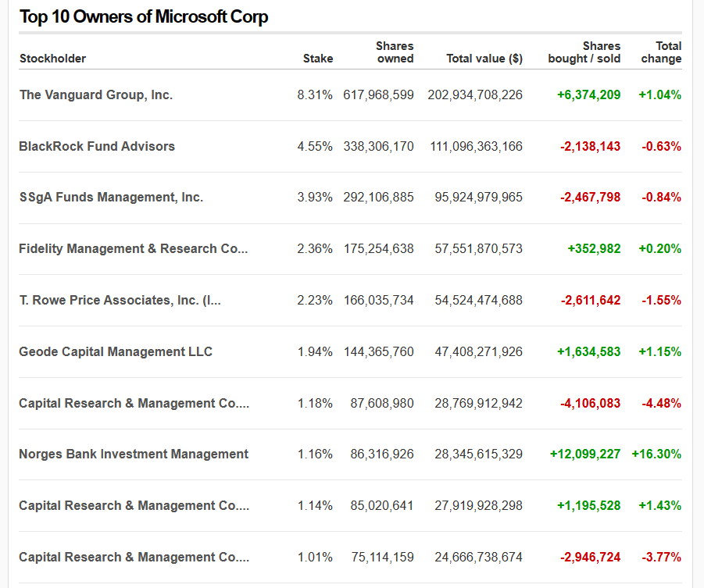Image resolution: width=704 pixels, height=588 pixels.
Task: Click T. Rowe Price's 2.23% stake
Action: (x=315, y=300)
